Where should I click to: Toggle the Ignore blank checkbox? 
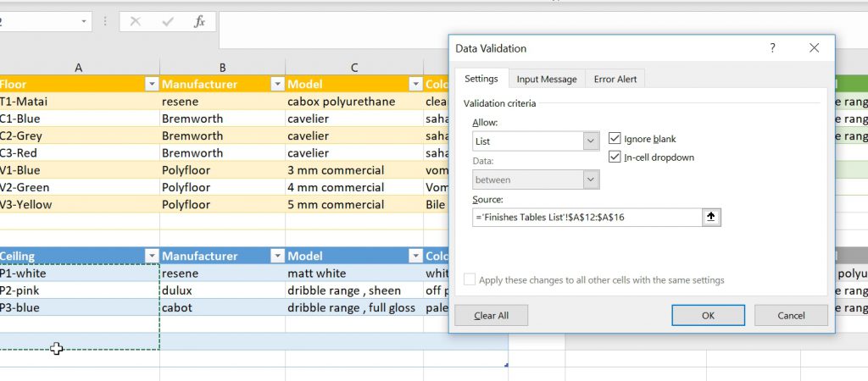[615, 139]
